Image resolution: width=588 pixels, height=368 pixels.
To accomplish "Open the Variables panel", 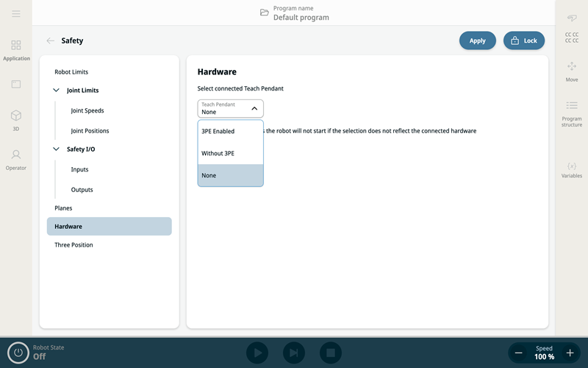I will 571,170.
